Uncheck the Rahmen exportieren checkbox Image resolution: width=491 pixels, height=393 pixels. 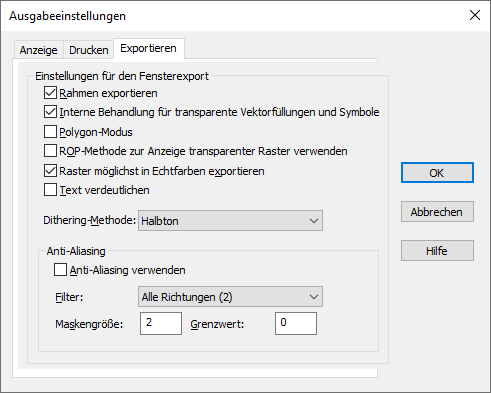pyautogui.click(x=50, y=93)
